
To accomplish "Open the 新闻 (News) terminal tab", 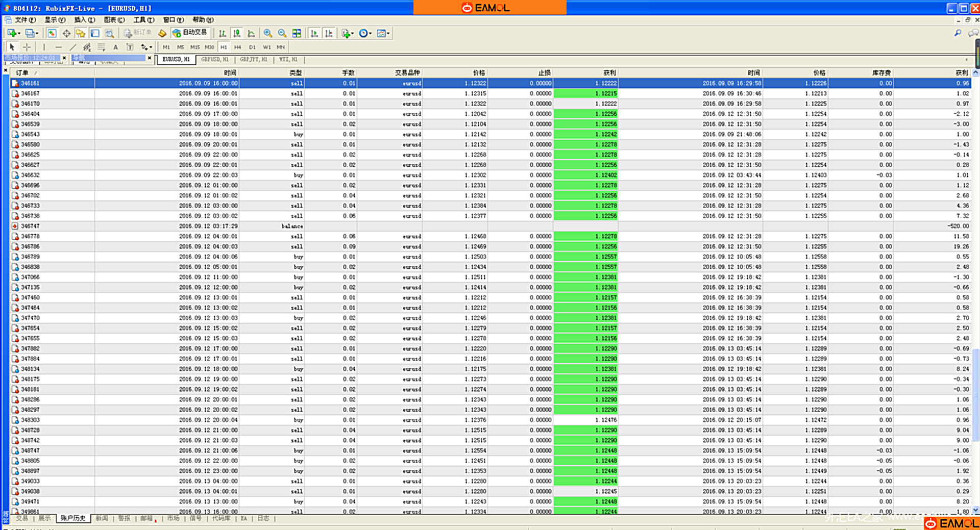I will (x=102, y=518).
